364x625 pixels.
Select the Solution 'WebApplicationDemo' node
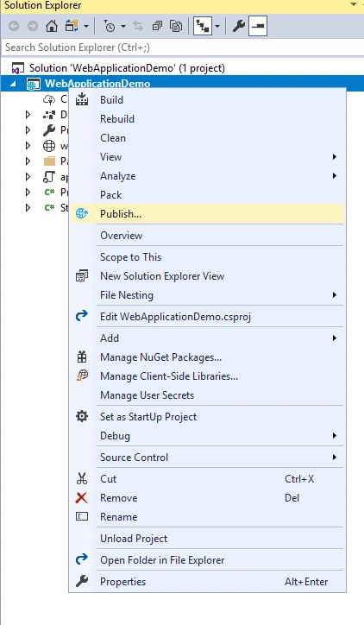[127, 68]
